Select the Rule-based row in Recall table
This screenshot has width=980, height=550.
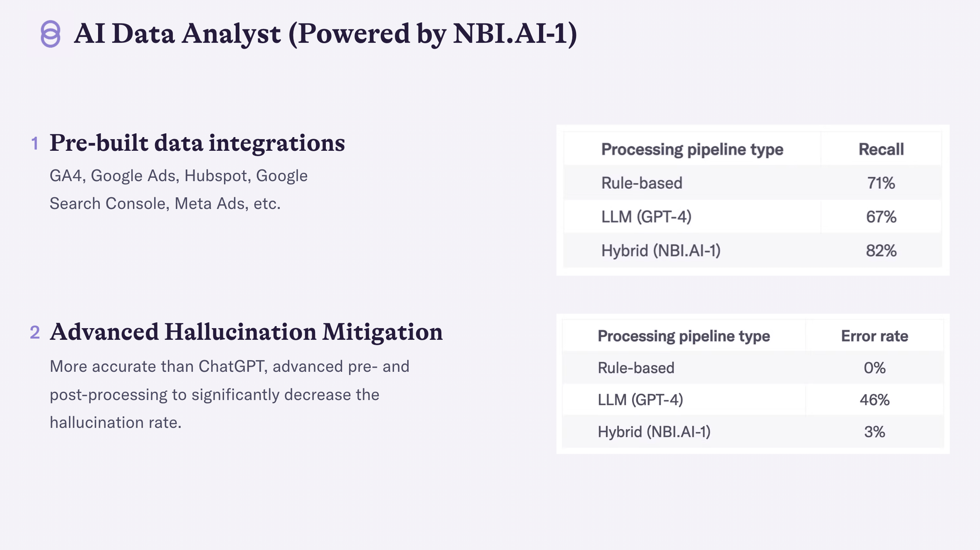coord(753,183)
